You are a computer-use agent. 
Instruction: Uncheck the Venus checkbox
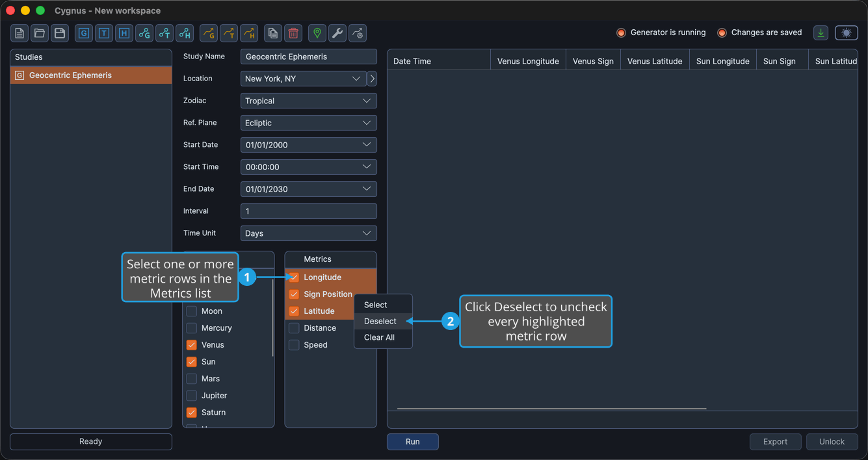pos(192,345)
